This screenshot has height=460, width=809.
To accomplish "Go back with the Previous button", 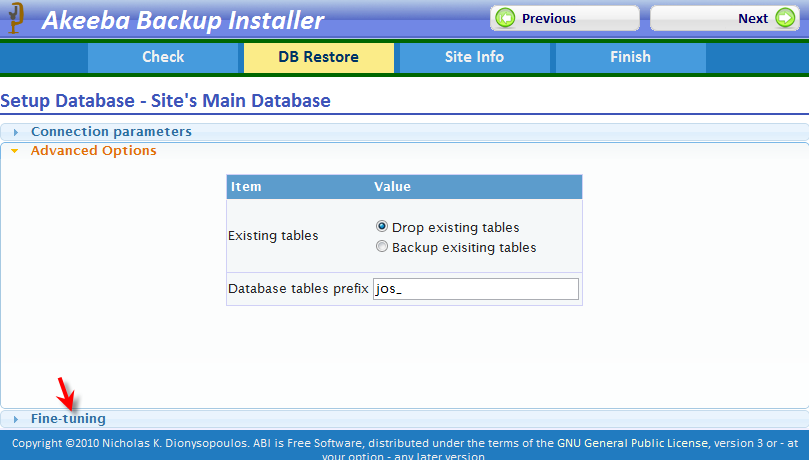I will click(565, 18).
